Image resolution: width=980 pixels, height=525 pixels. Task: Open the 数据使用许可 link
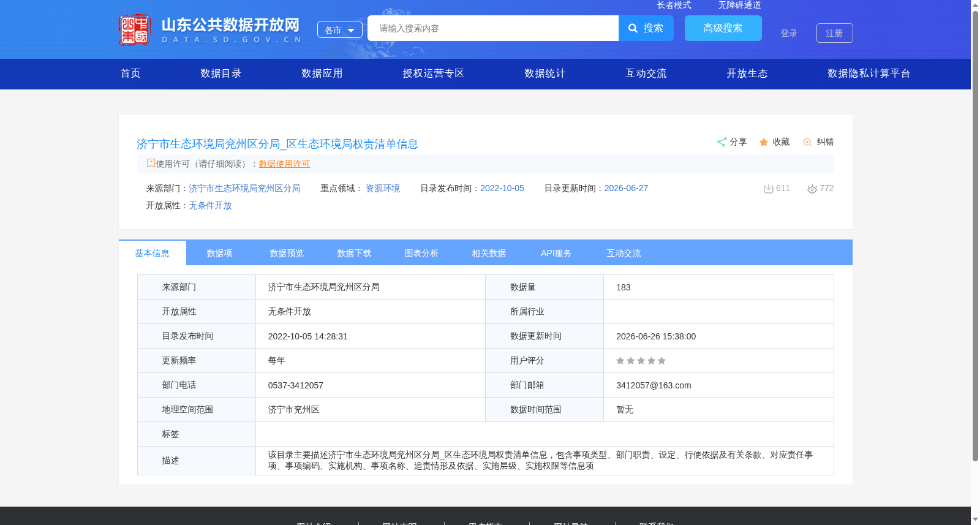coord(284,164)
